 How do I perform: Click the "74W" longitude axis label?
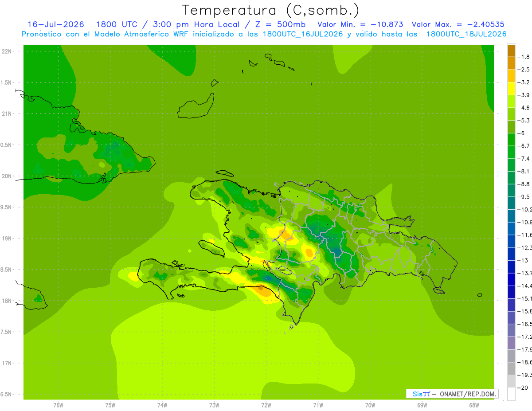[x=162, y=405]
